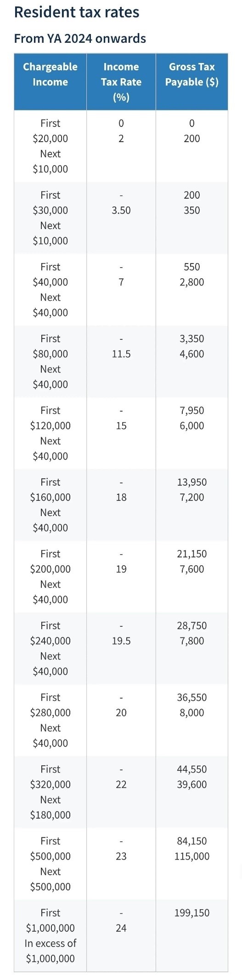Select the In excess of $1,000,000 cell

pos(50,951)
